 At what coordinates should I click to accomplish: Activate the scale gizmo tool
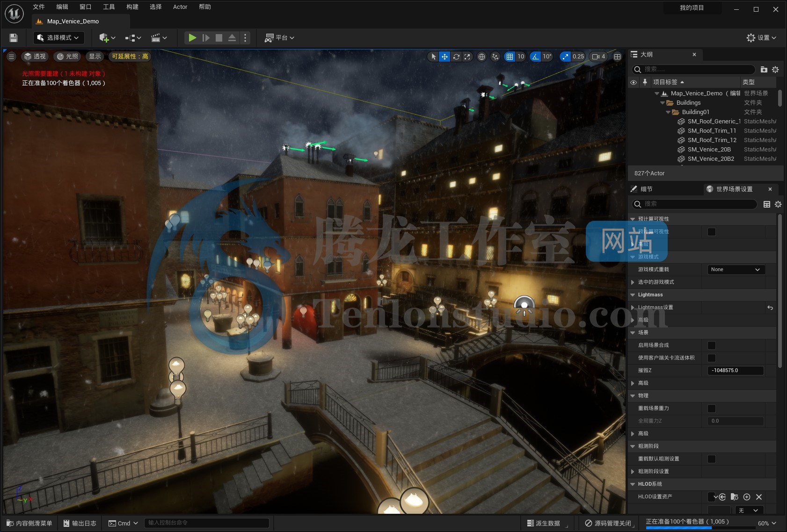click(467, 57)
